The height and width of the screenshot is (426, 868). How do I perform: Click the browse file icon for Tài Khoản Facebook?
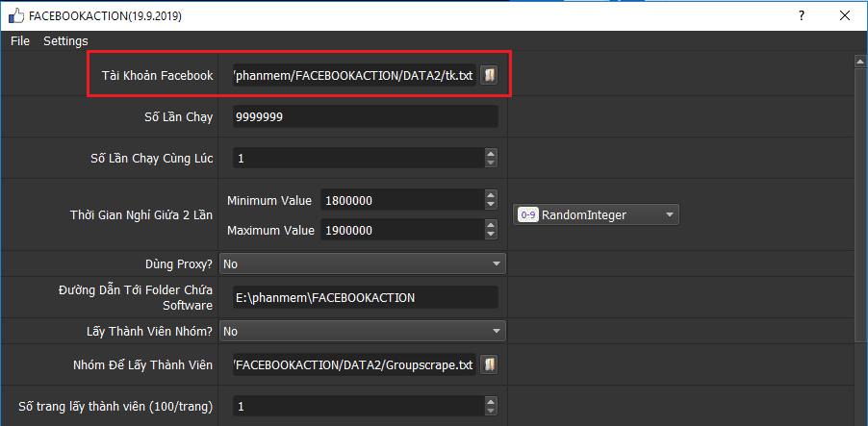pos(489,76)
